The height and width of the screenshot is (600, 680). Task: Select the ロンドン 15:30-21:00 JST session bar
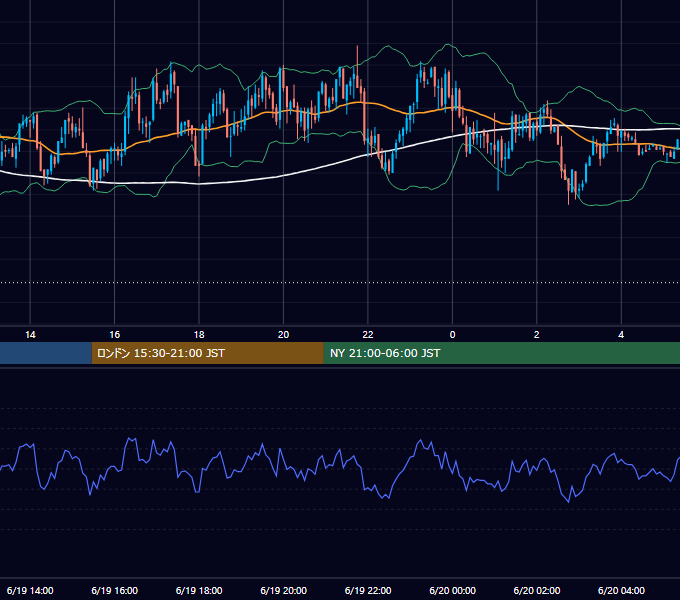(207, 353)
